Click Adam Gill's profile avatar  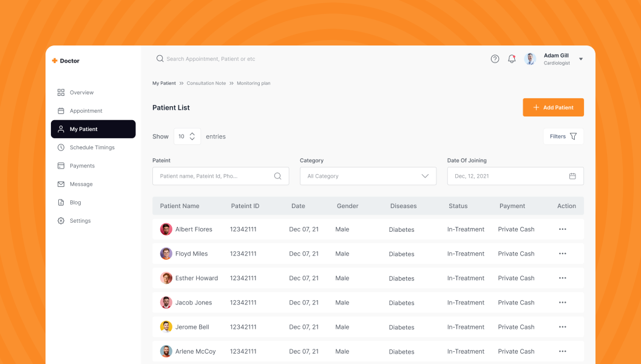531,59
